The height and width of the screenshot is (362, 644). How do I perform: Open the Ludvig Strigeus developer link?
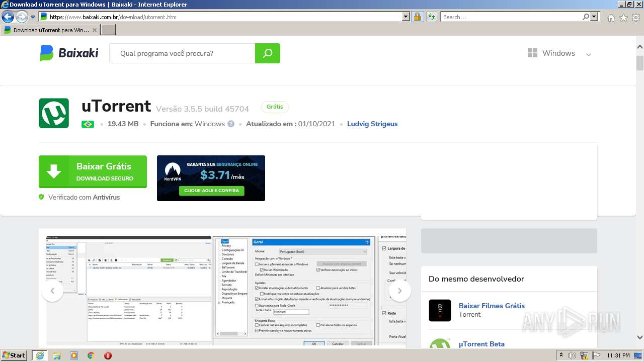372,124
